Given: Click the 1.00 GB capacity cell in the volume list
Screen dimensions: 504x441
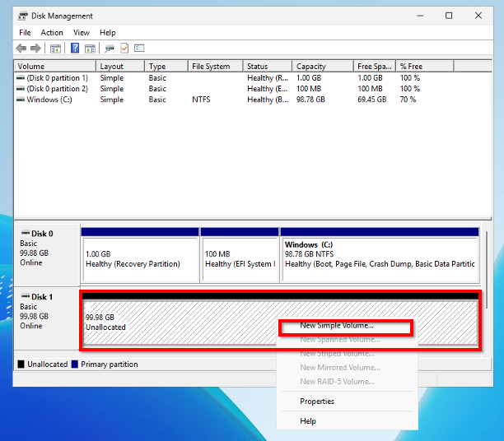Looking at the screenshot, I should 309,78.
